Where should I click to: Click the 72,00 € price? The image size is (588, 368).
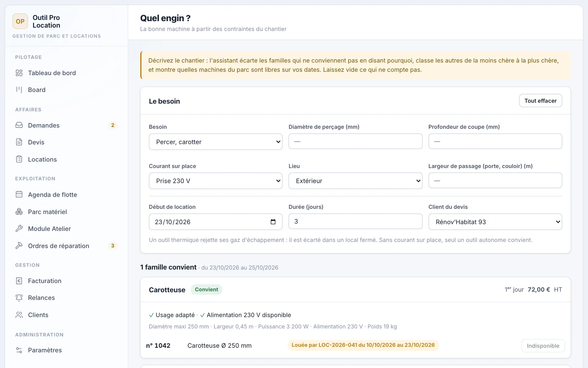(x=539, y=289)
